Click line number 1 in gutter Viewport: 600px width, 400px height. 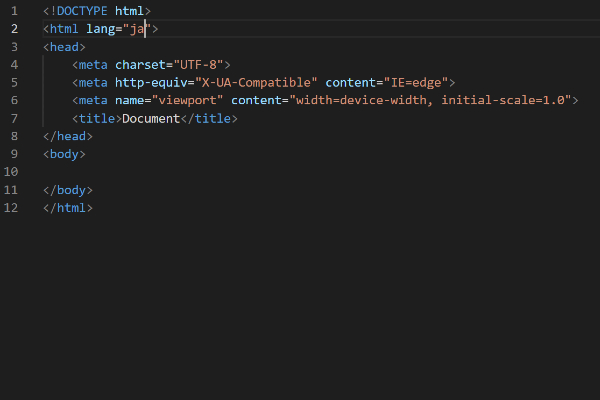coord(14,11)
